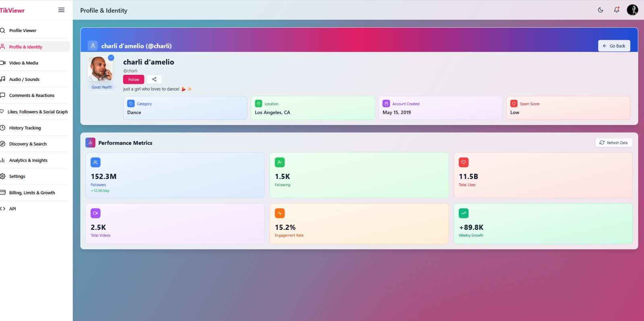The height and width of the screenshot is (321, 644).
Task: Click Los Angeles, CA location text
Action: (272, 113)
